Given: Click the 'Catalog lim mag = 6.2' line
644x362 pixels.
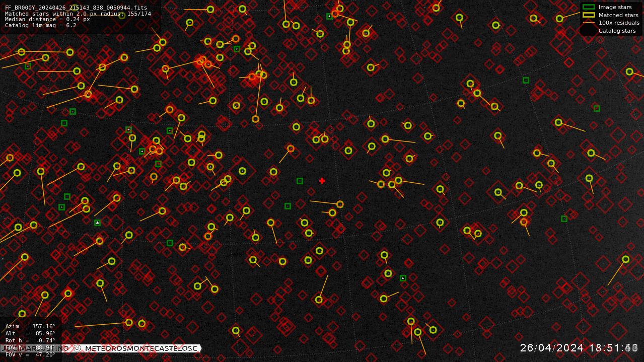Looking at the screenshot, I should [41, 25].
